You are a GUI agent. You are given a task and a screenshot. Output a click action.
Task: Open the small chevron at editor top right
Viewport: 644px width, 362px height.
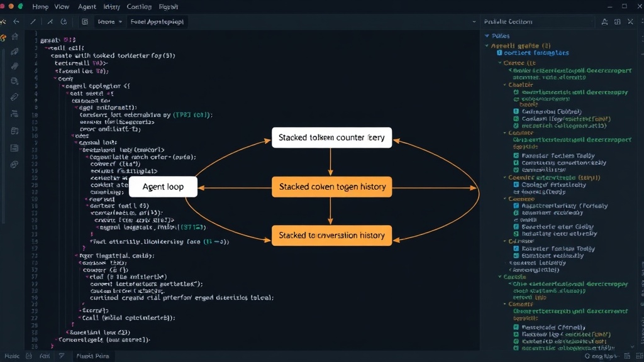[x=474, y=22]
